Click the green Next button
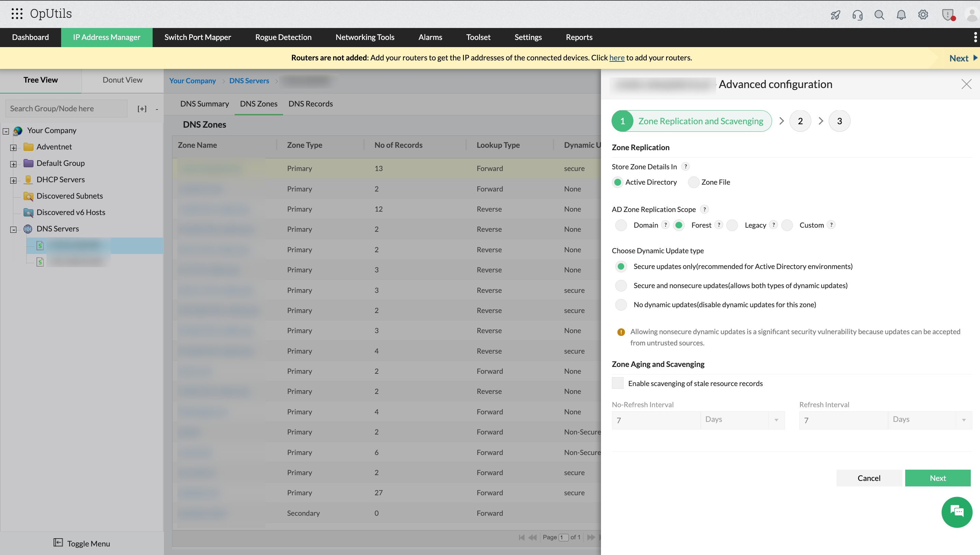 tap(937, 478)
